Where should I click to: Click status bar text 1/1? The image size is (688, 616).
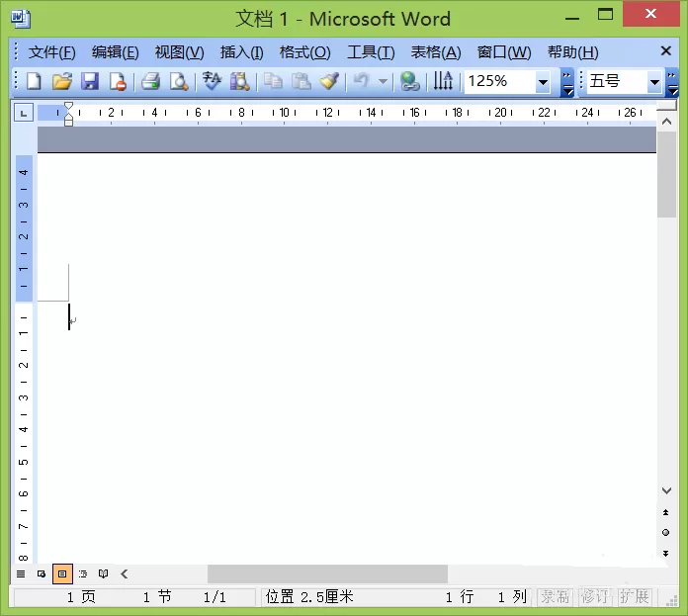coord(215,596)
